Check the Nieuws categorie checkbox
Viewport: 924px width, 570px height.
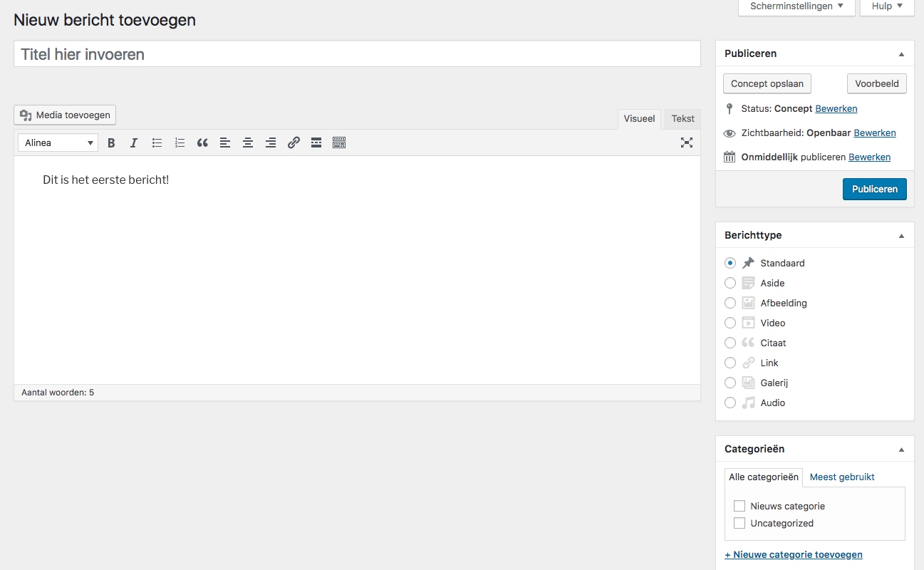739,506
